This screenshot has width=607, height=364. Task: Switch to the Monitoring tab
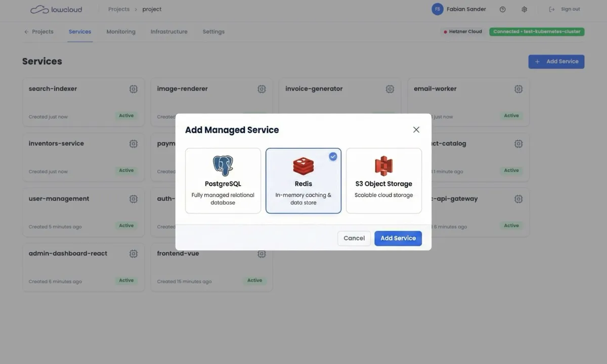121,31
